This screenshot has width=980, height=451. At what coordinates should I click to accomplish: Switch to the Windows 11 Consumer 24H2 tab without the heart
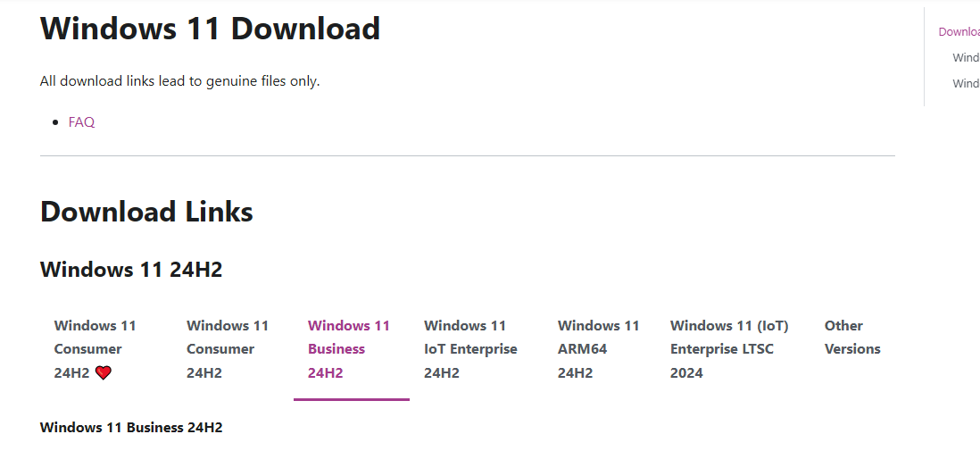228,349
